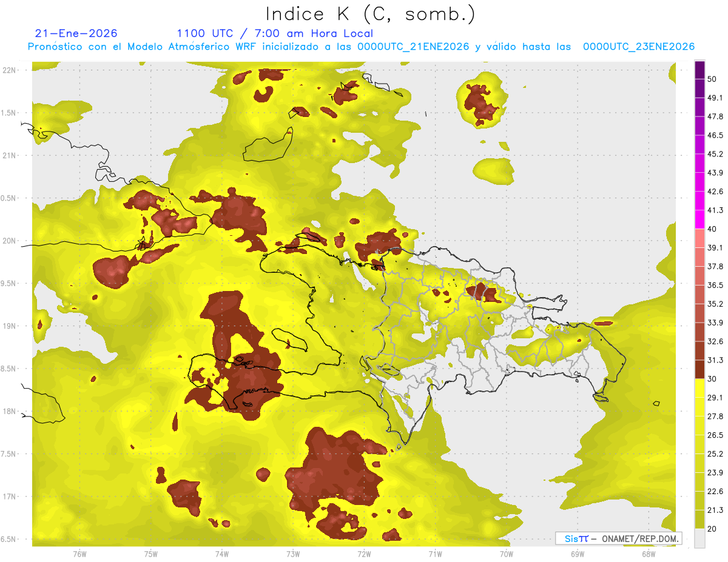Click the '27.8' colorbar value
Screen dimensions: 728x562
(x=715, y=416)
